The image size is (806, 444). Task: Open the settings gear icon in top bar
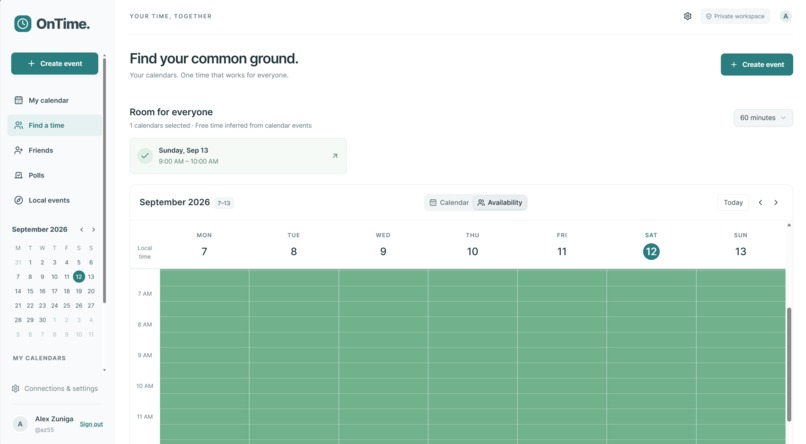[x=687, y=16]
